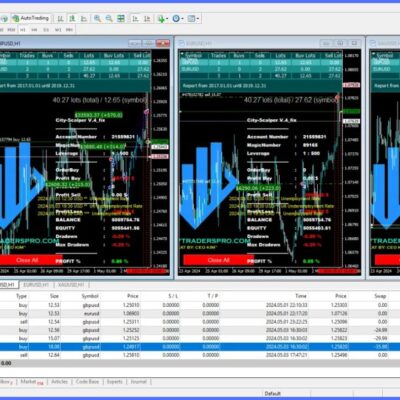Toggle the AutoTrading button
The height and width of the screenshot is (400, 400).
click(x=31, y=18)
